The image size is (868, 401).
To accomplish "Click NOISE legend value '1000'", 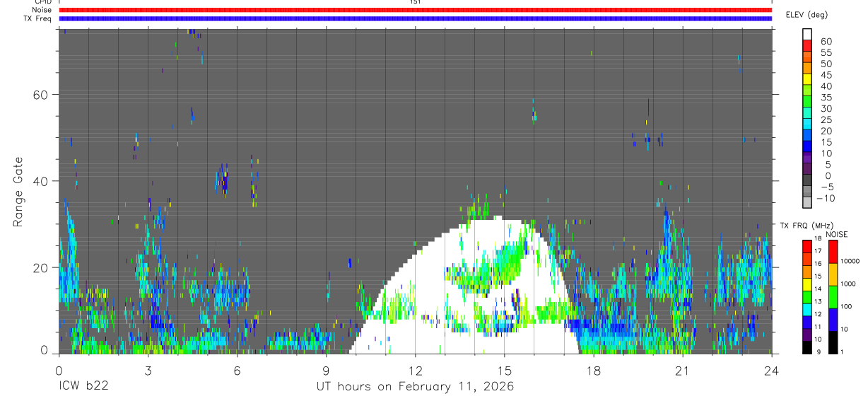I will click(848, 284).
